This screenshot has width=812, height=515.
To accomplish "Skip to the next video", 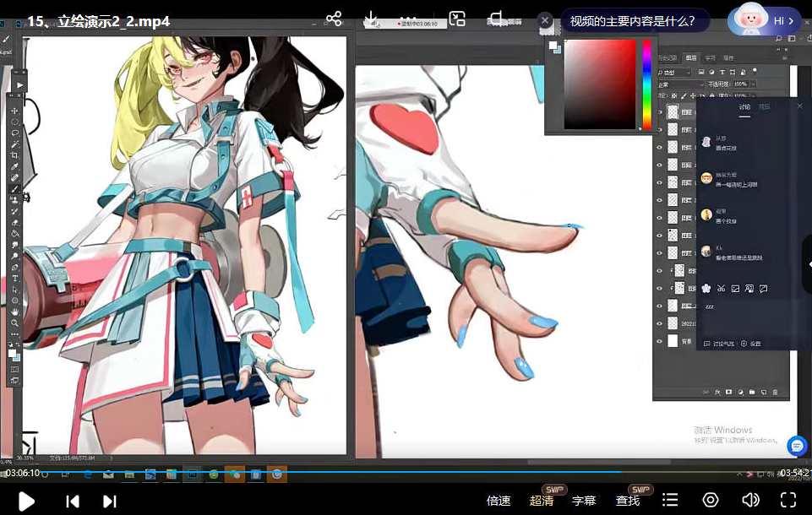I will [109, 501].
